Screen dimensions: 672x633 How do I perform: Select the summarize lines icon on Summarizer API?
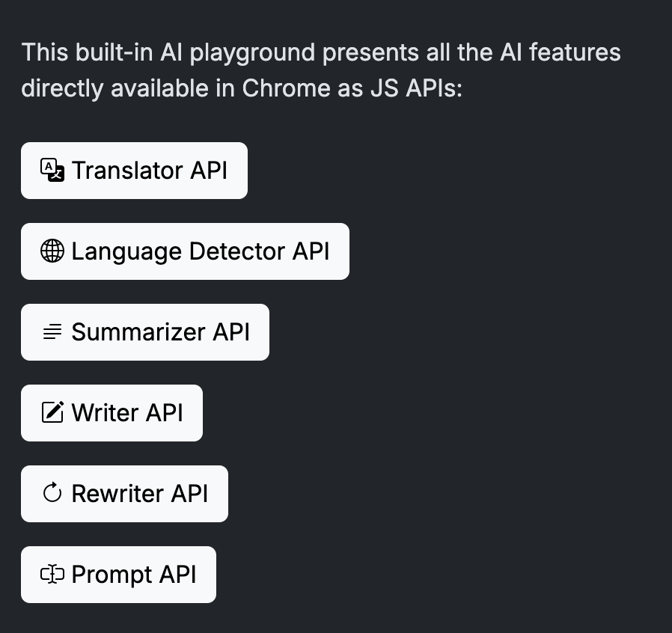click(x=51, y=331)
